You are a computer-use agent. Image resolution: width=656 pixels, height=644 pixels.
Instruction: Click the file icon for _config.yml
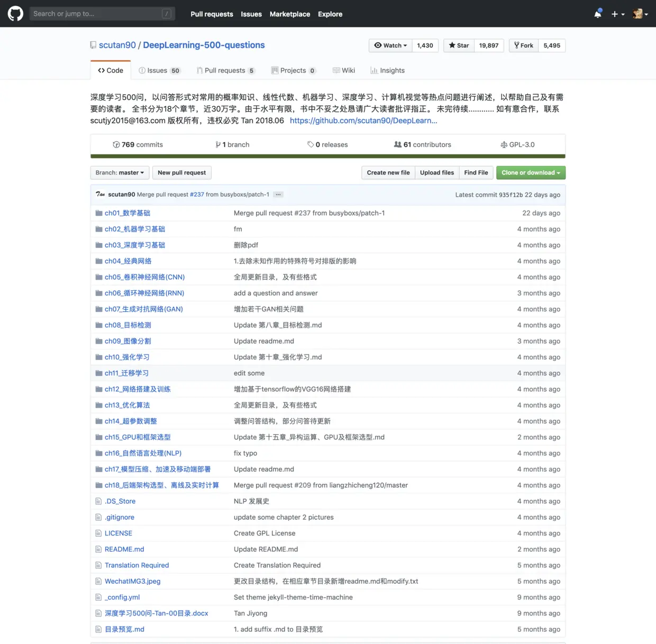point(98,597)
